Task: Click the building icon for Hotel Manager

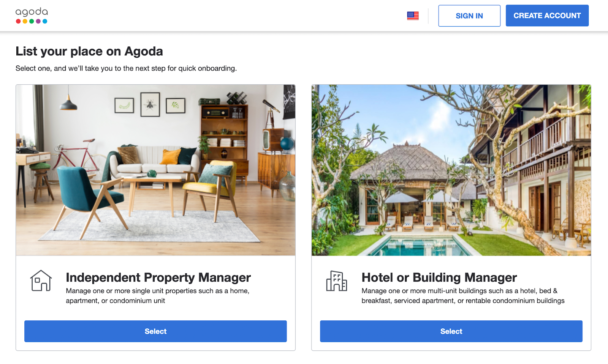Action: point(337,281)
